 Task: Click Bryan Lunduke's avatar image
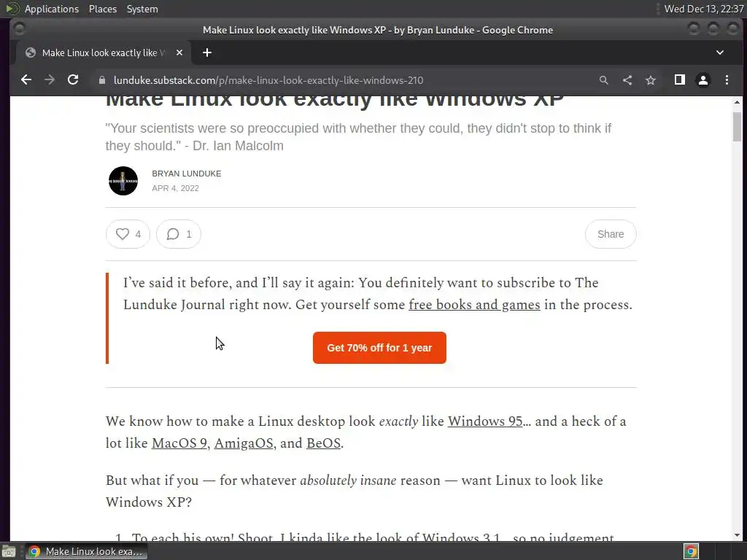tap(123, 181)
